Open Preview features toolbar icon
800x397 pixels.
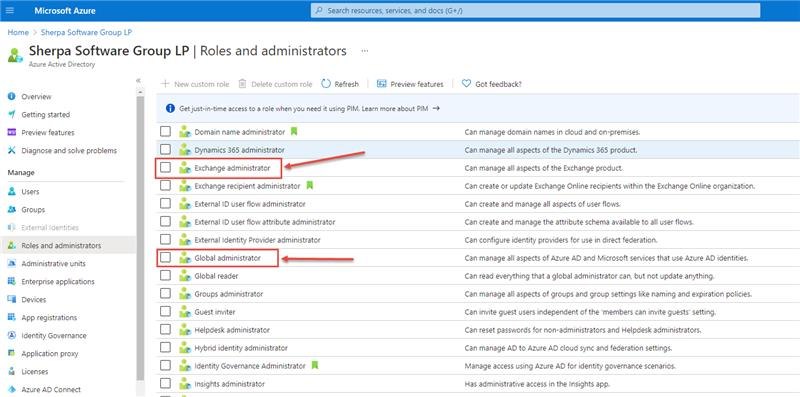(x=381, y=84)
